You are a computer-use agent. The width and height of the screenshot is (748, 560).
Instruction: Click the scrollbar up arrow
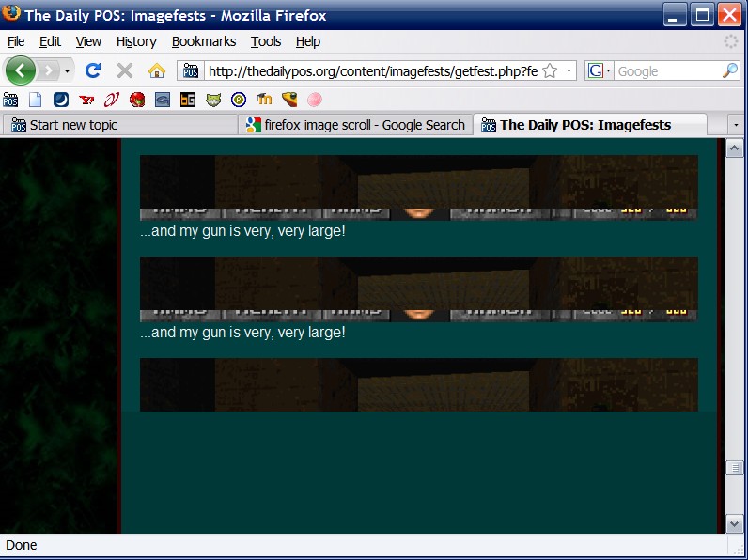click(734, 148)
